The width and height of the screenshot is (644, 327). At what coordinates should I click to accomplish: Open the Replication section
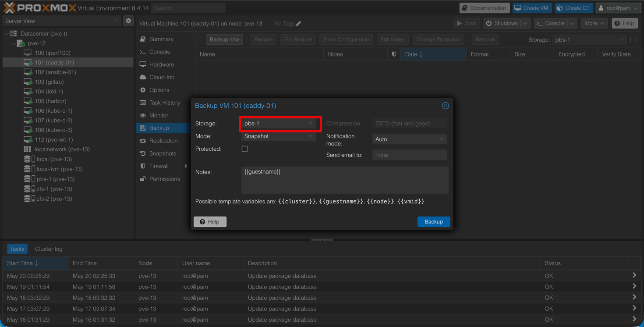click(x=163, y=141)
